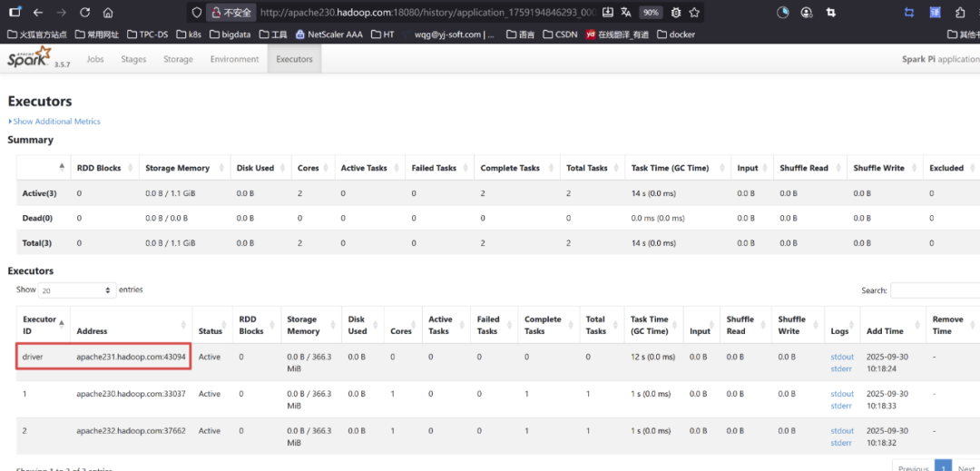This screenshot has height=471, width=980.
Task: Click the Apache Spark logo
Action: (x=29, y=57)
